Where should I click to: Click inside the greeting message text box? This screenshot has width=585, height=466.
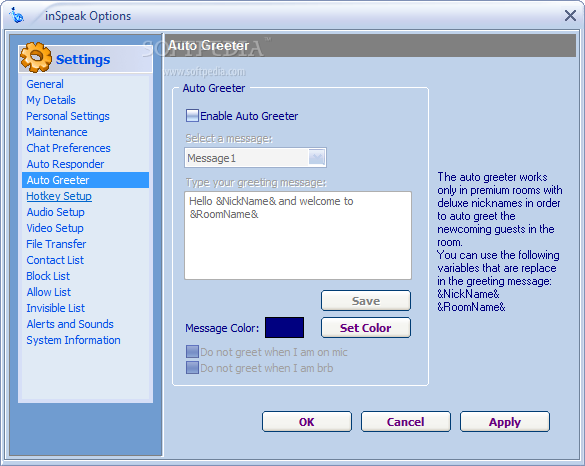[298, 235]
